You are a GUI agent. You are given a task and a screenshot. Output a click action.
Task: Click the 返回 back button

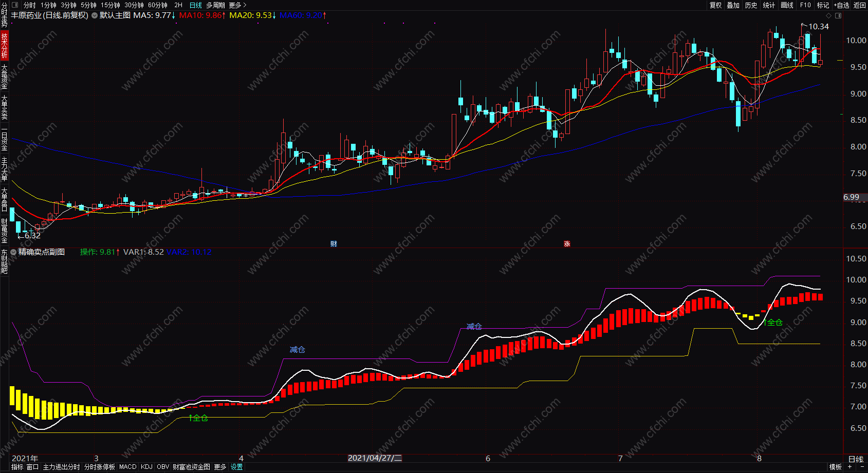tap(860, 5)
